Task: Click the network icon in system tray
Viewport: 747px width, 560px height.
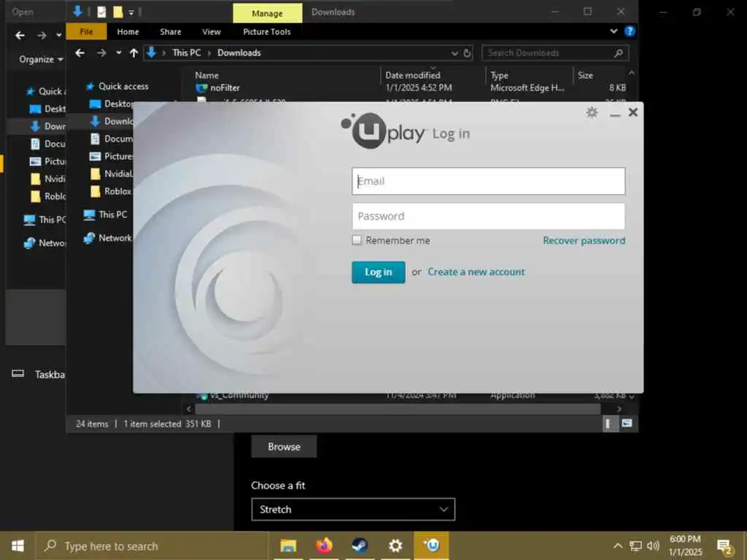Action: coord(635,545)
